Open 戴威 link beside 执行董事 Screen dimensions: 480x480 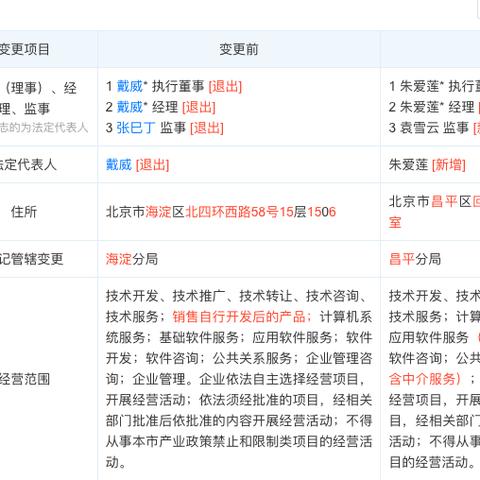click(129, 87)
